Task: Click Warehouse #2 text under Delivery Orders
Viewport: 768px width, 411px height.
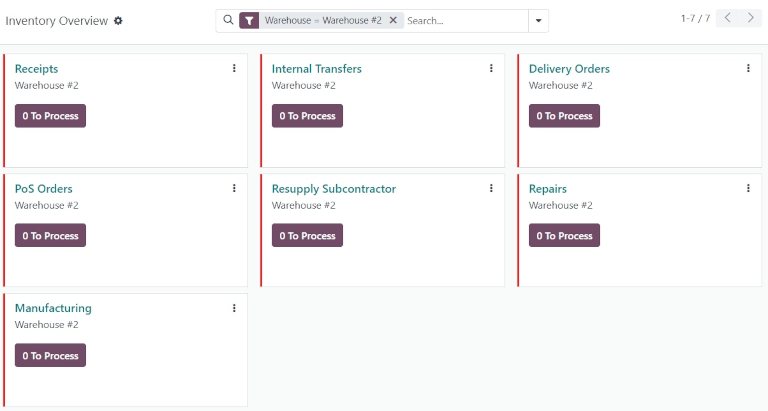Action: click(x=561, y=85)
